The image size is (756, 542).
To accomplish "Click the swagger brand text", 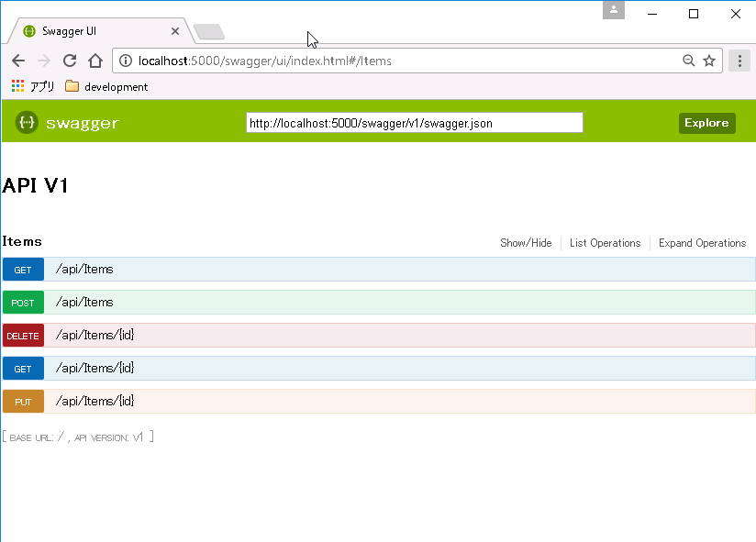I will [x=83, y=123].
